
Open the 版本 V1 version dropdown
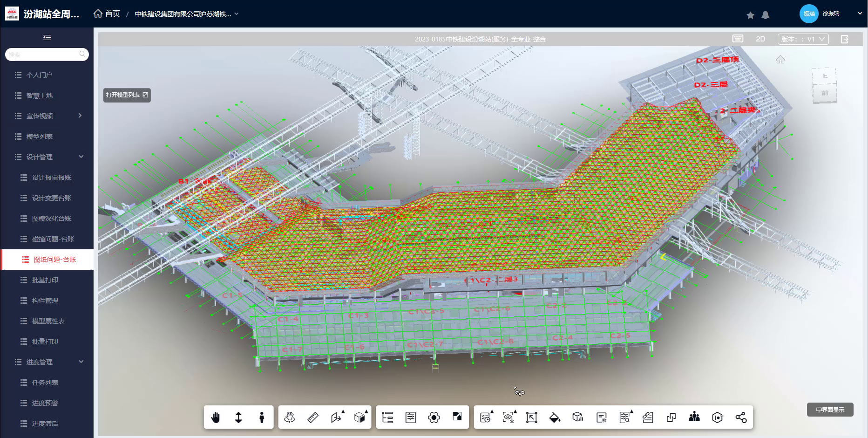pyautogui.click(x=803, y=39)
